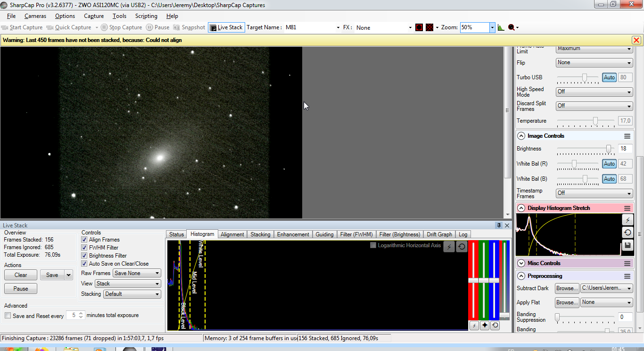This screenshot has width=644, height=351.
Task: Open the image histogram icon in toolbar
Action: pos(501,27)
